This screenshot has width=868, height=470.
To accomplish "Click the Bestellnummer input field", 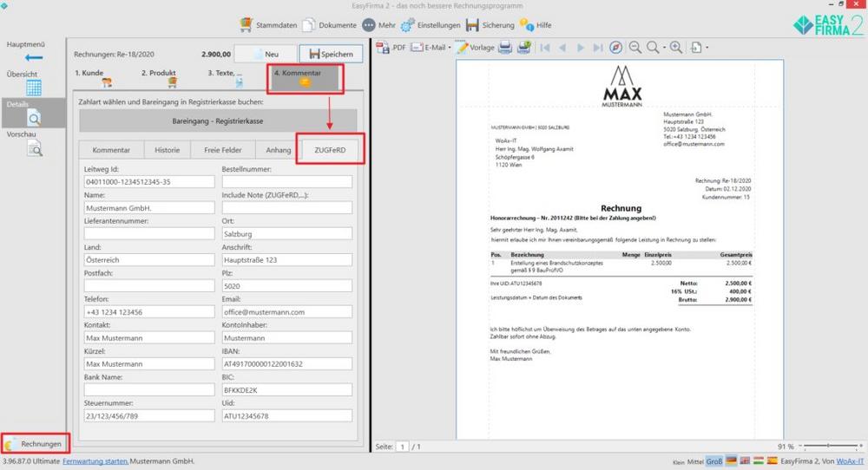I will tap(286, 181).
